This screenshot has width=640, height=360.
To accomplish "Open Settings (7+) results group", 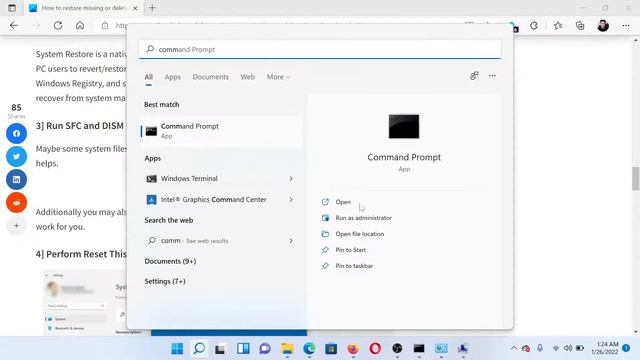I will pyautogui.click(x=165, y=281).
